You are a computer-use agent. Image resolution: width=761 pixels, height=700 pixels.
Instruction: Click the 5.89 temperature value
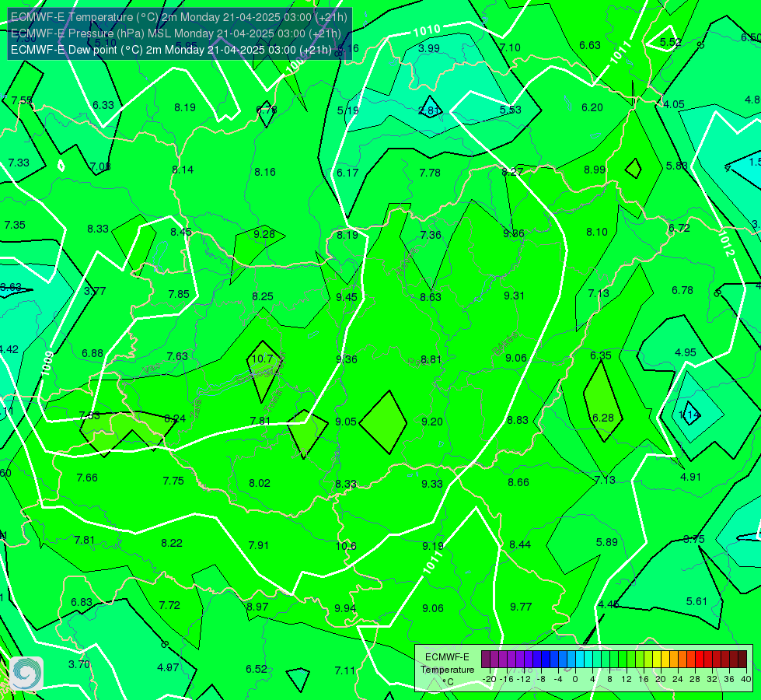coord(606,542)
